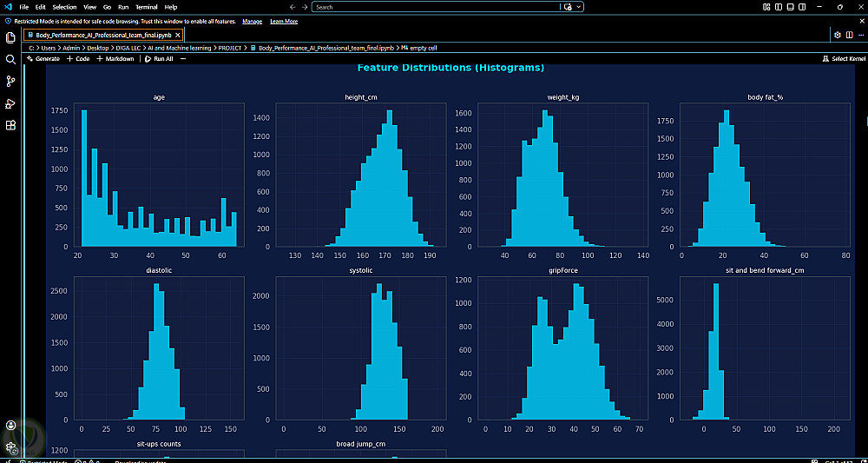
Task: Open the notebook toolbar more actions ellipsis
Action: pos(183,59)
